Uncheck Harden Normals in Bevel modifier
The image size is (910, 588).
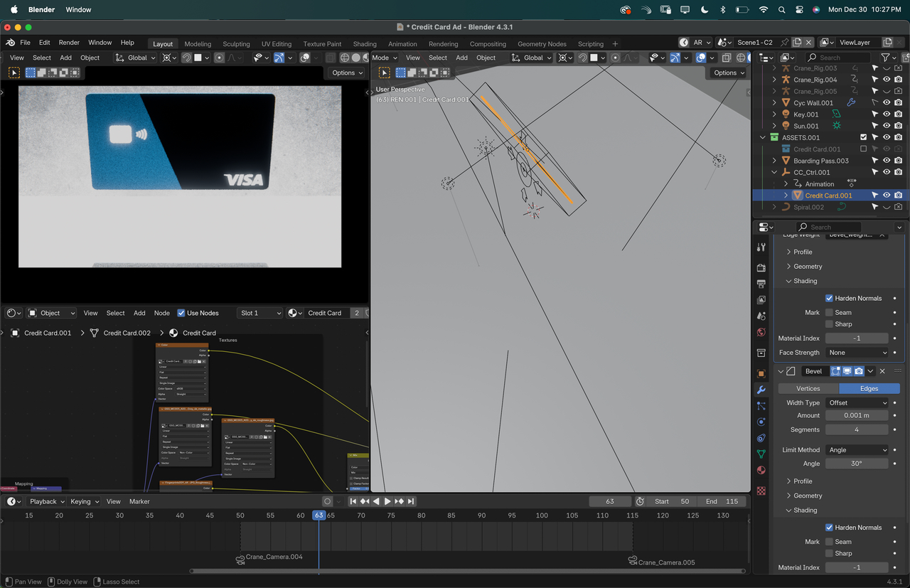[829, 528]
